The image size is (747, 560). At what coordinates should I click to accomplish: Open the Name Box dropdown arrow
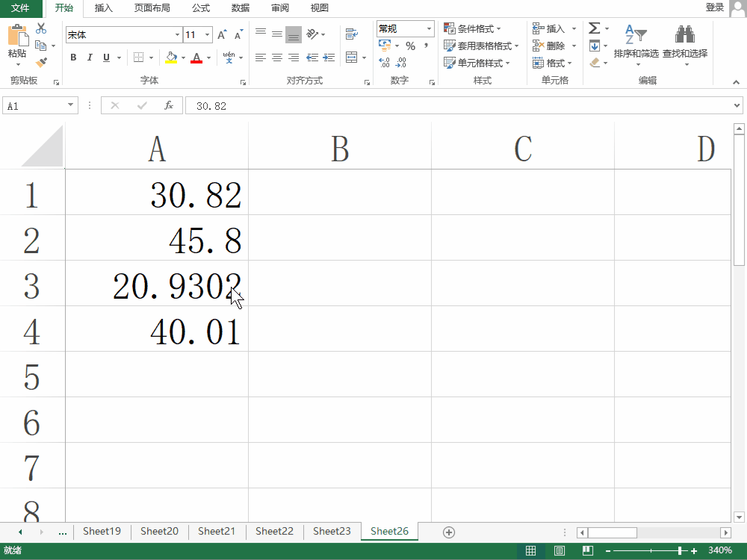pos(71,106)
